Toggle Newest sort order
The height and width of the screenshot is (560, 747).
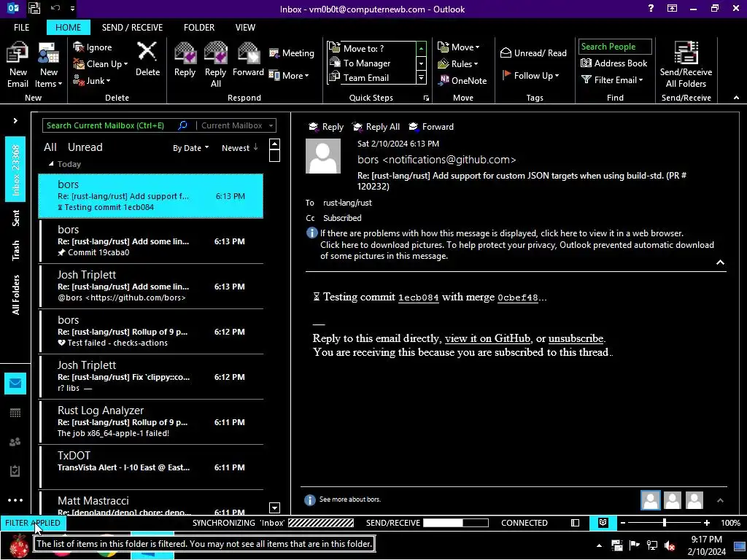(x=239, y=148)
